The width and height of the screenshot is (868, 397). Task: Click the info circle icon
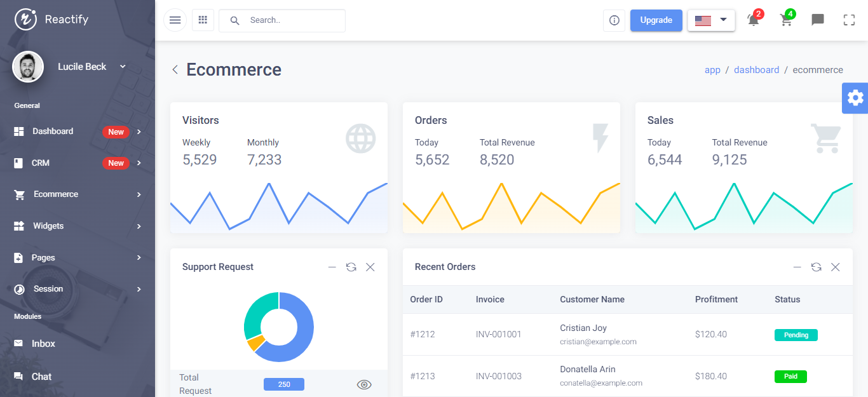(614, 20)
